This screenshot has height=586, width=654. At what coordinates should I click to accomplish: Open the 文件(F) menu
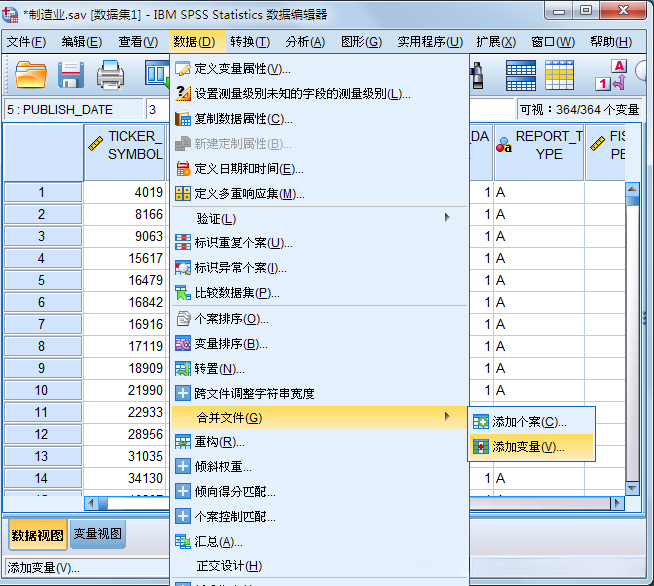point(26,42)
